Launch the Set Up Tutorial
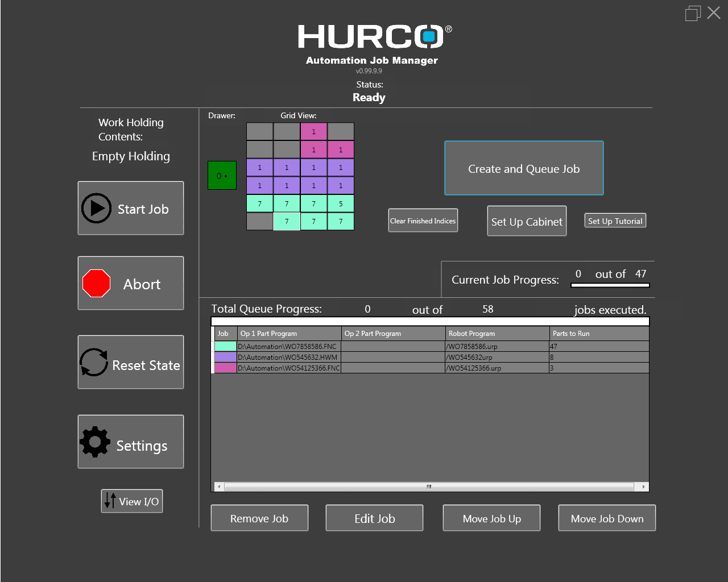This screenshot has width=728, height=582. [x=615, y=221]
